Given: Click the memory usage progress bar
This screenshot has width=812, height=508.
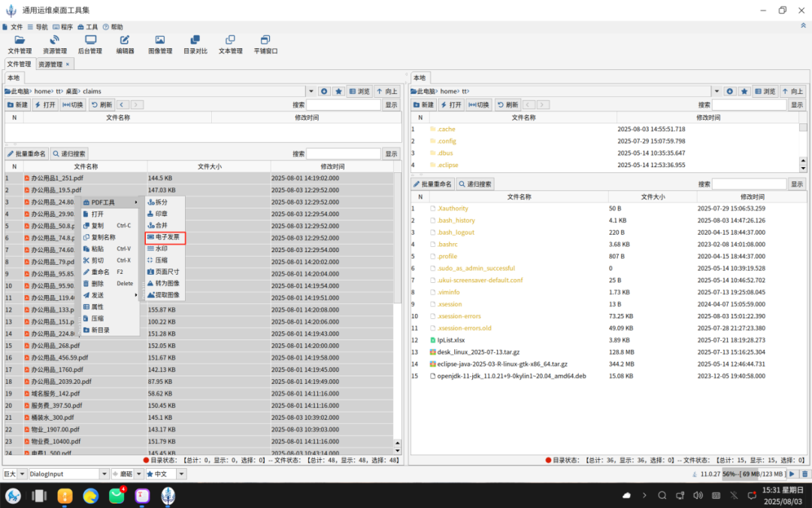Looking at the screenshot, I should 753,474.
